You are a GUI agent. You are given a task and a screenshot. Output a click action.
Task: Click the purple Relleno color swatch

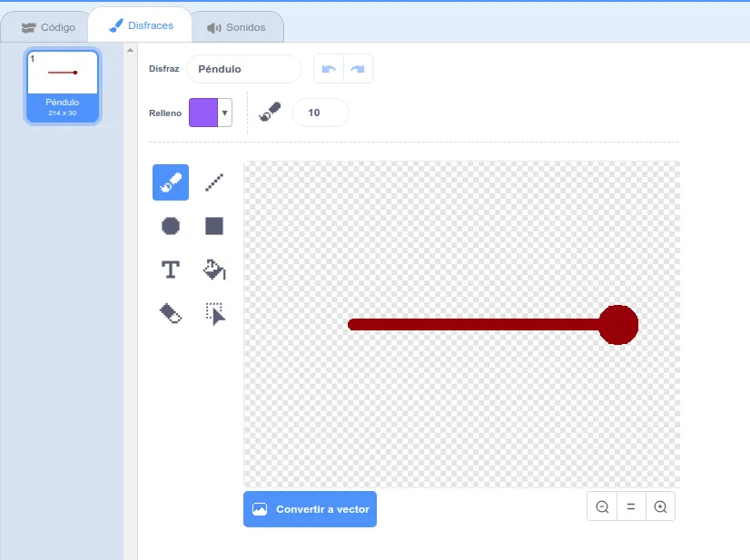tap(203, 113)
